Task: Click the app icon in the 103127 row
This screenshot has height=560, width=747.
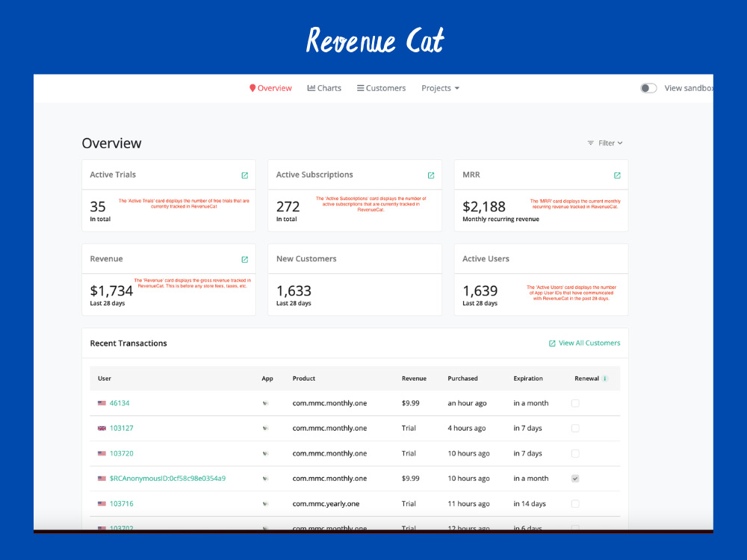Action: coord(265,428)
